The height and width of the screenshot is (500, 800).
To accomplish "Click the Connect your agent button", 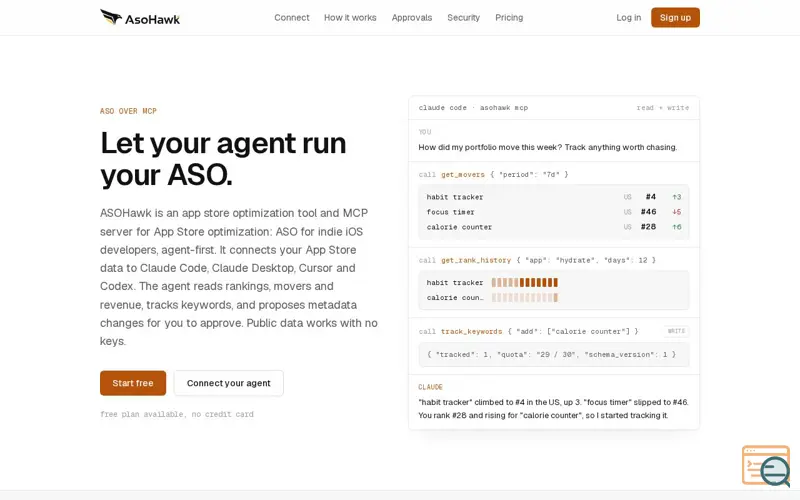I will click(x=229, y=383).
